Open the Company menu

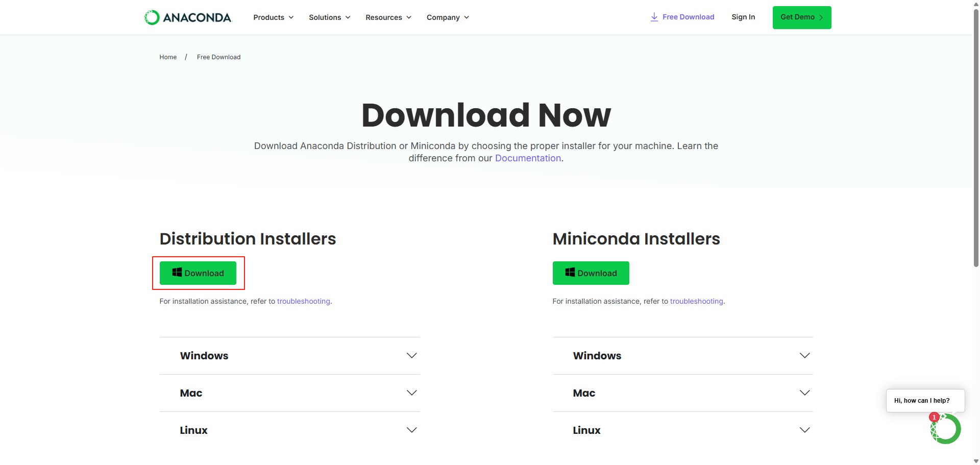point(448,17)
